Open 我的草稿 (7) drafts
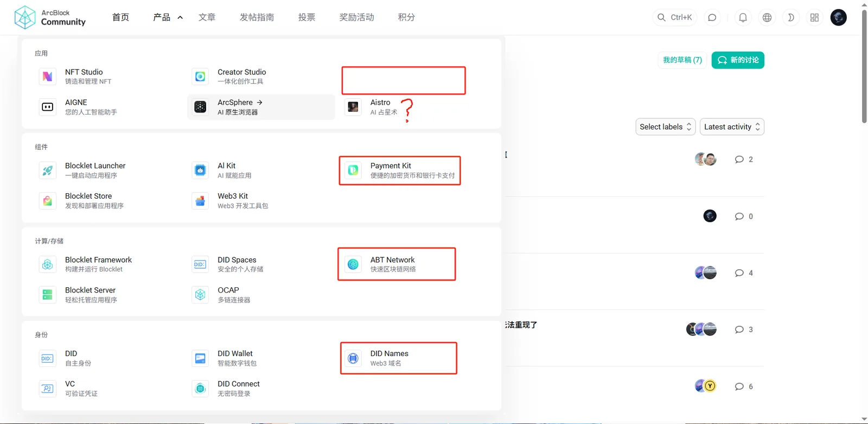Image resolution: width=868 pixels, height=424 pixels. [x=682, y=60]
